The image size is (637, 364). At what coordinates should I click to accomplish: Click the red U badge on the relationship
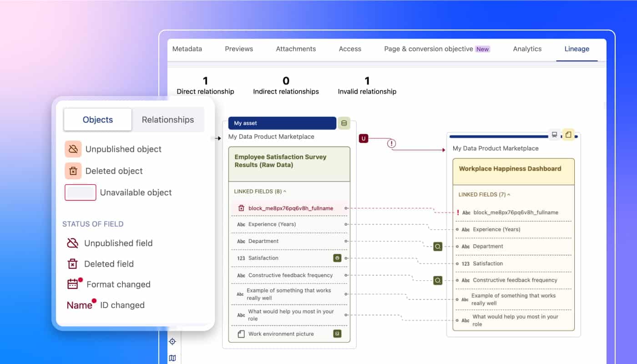tap(364, 138)
